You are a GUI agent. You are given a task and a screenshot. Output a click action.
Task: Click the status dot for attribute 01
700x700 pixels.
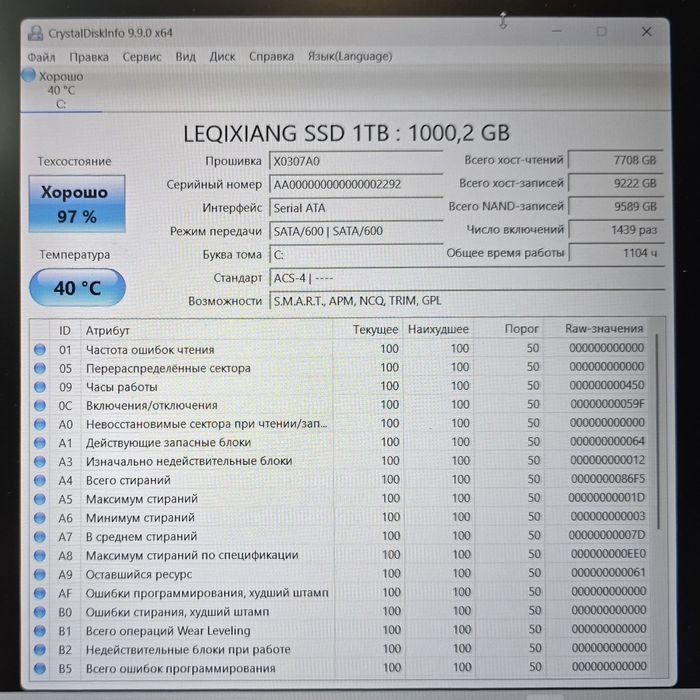tap(40, 350)
